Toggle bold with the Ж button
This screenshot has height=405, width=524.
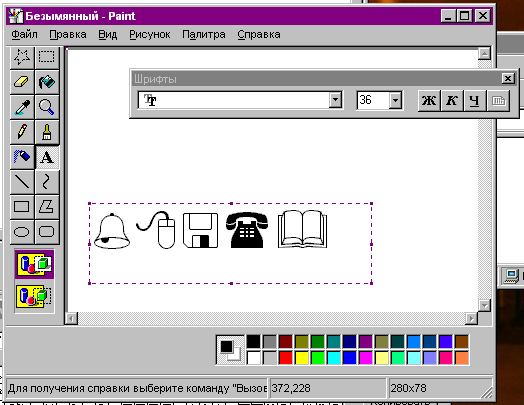coord(429,100)
